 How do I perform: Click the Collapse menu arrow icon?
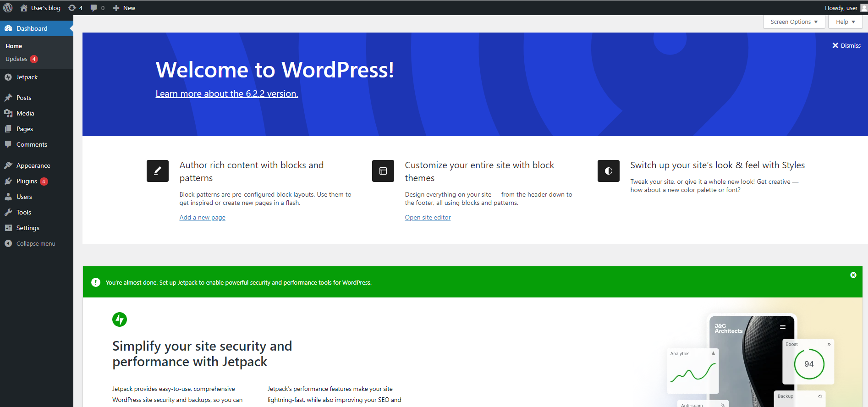8,243
